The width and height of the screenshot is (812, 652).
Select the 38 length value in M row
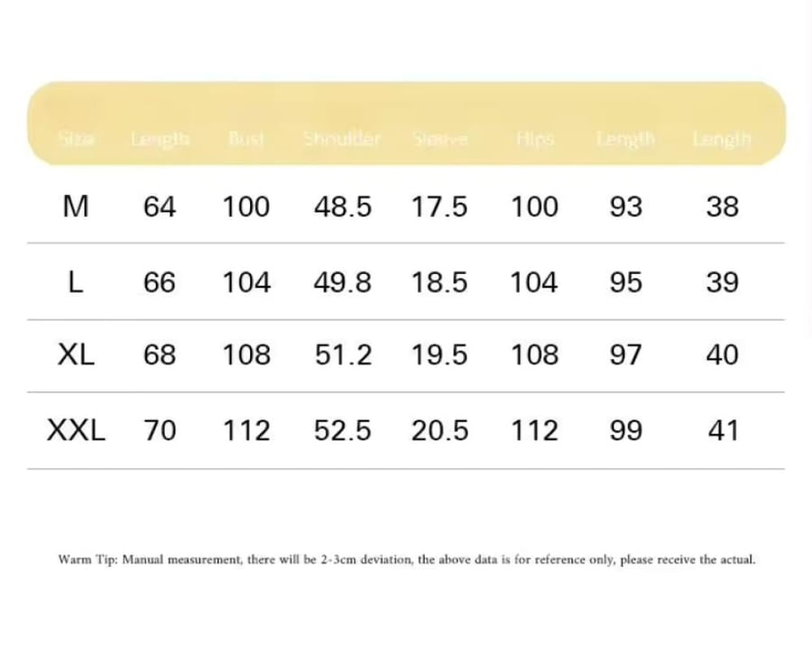point(723,207)
